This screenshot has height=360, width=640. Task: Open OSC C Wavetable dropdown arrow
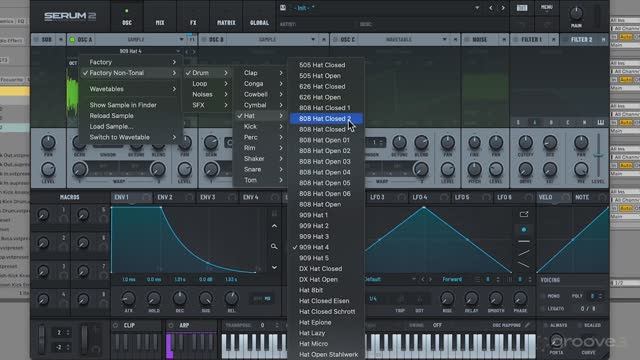point(444,40)
